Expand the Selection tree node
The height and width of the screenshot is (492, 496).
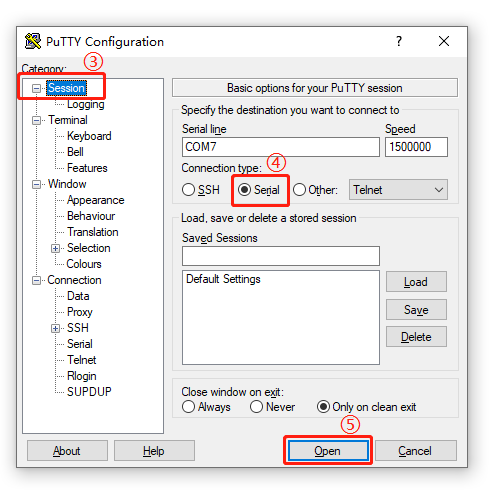[55, 248]
